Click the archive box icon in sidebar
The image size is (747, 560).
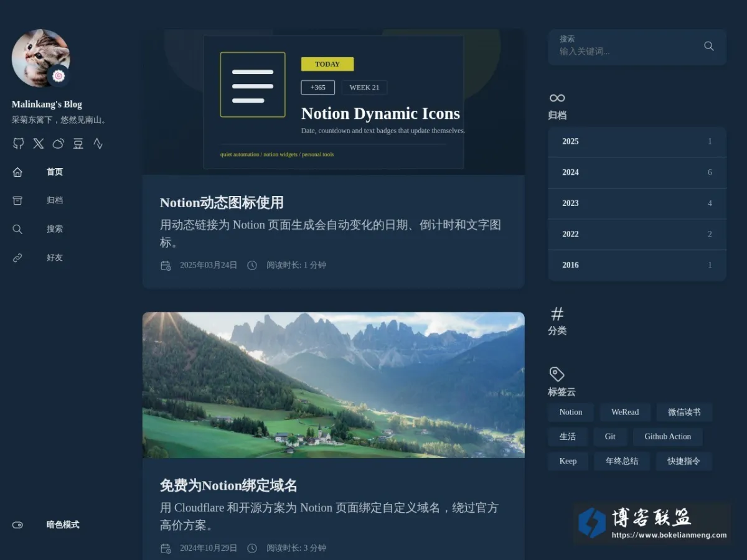click(17, 200)
